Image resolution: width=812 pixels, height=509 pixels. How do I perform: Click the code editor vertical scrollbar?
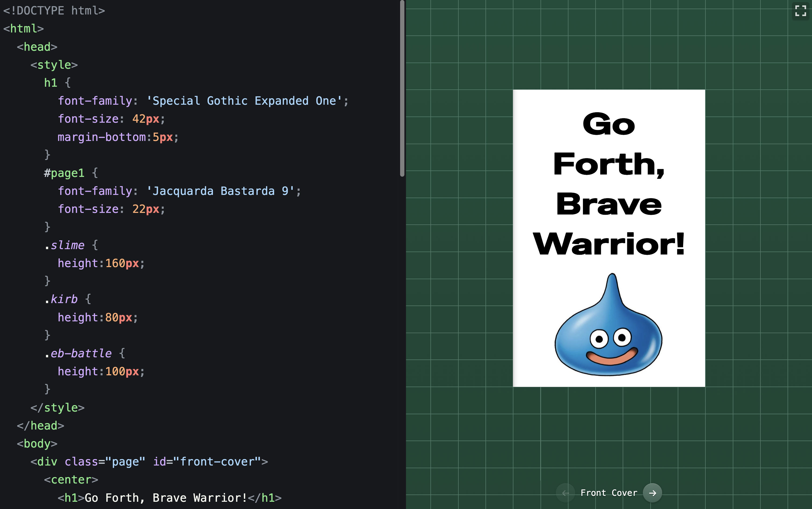coord(402,89)
